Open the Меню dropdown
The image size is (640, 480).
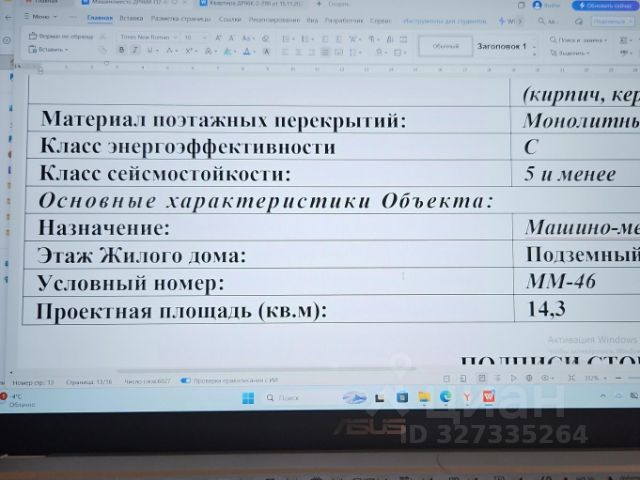tap(40, 17)
